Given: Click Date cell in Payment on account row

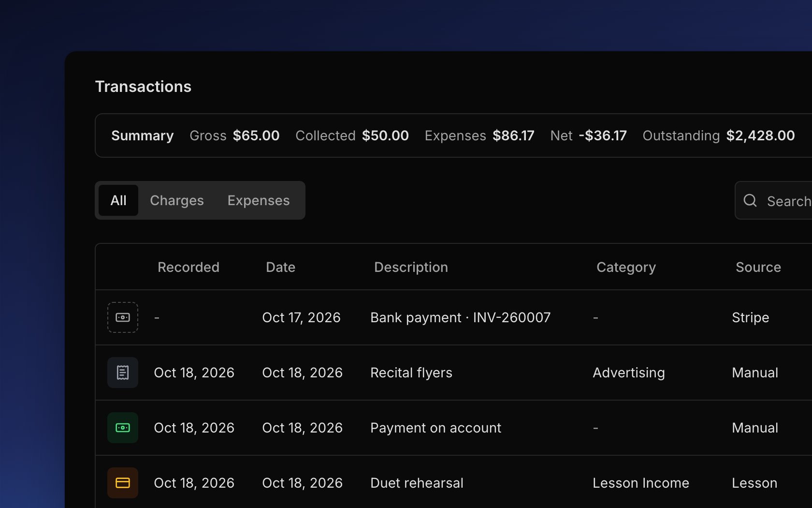Looking at the screenshot, I should 302,428.
